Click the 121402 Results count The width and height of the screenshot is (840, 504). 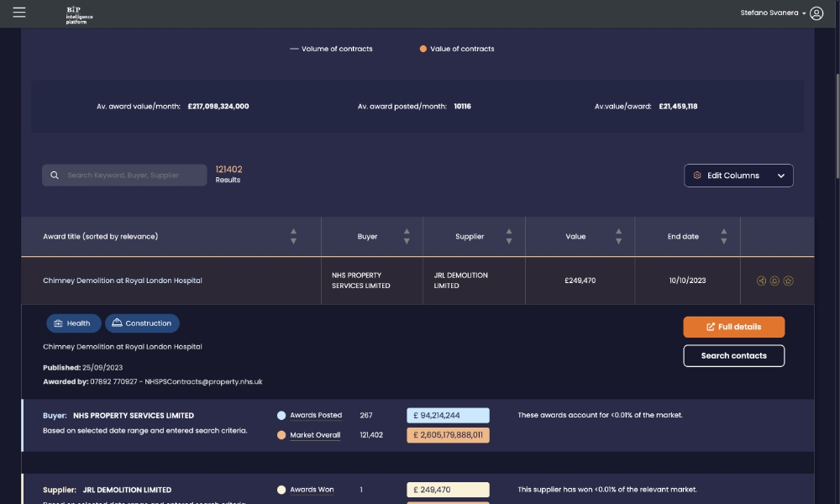pos(228,174)
